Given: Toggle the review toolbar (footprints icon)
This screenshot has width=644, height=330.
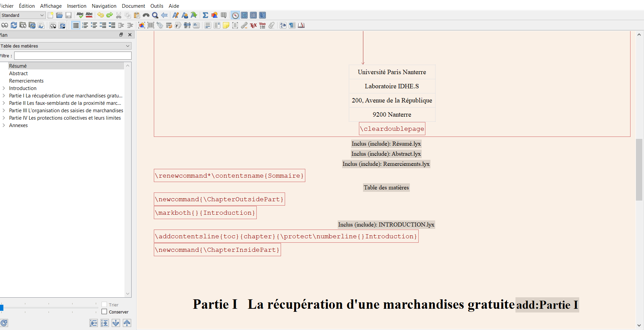Looking at the screenshot, I should 262,15.
